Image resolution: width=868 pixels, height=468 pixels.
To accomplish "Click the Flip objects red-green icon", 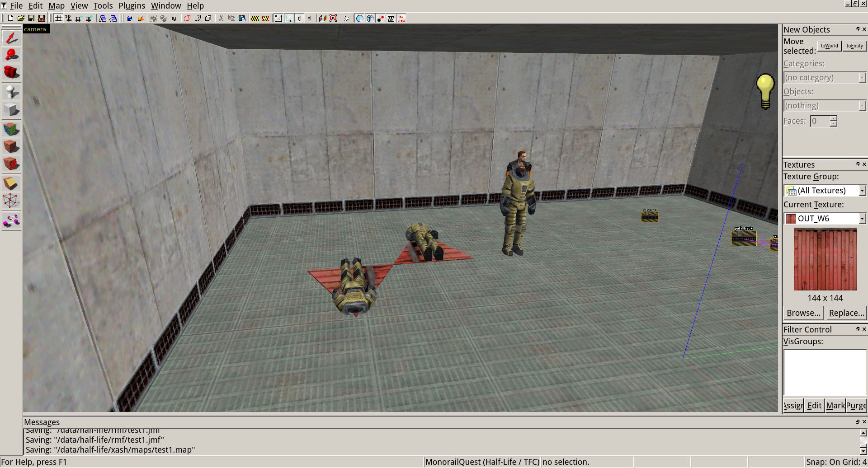I will [x=323, y=18].
